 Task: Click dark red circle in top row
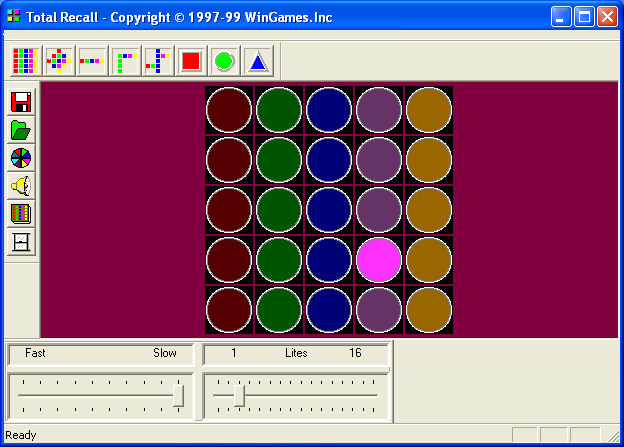[229, 110]
